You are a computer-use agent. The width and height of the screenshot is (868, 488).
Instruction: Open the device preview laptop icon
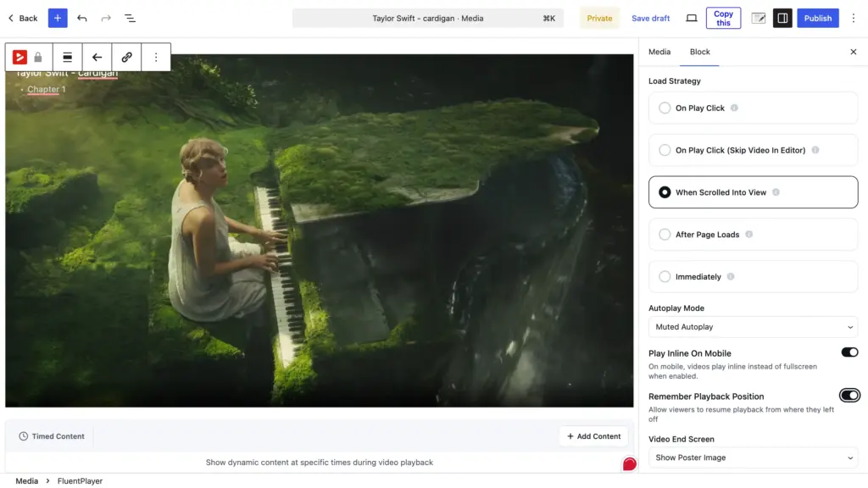(692, 19)
